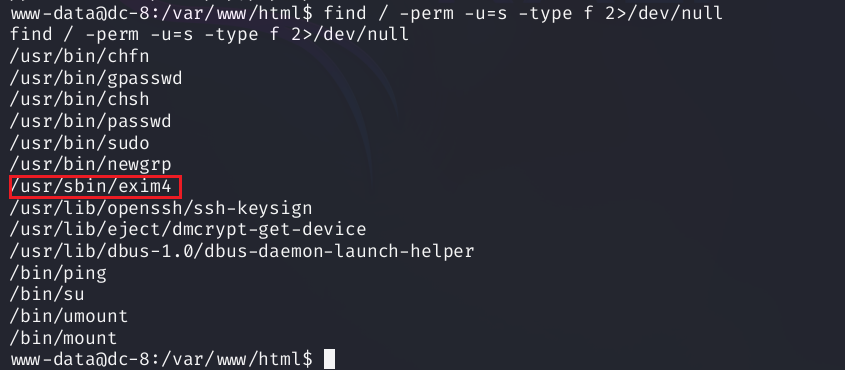Select the /usr/bin/gpasswd entry

point(96,79)
